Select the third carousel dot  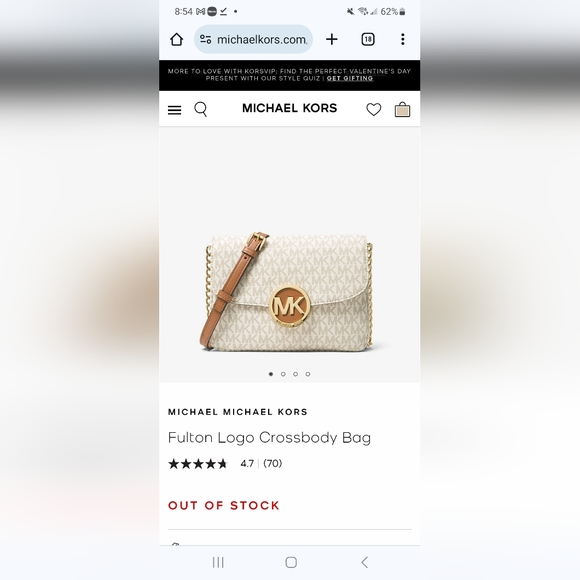point(296,374)
